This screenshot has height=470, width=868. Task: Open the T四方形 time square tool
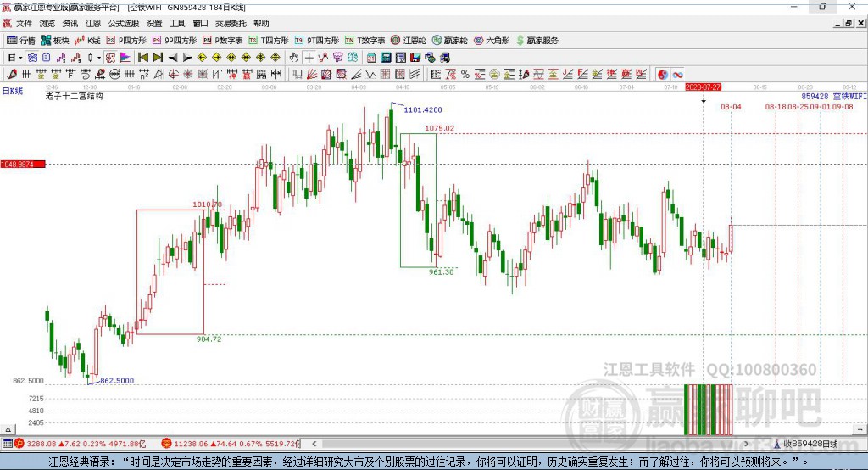(269, 41)
